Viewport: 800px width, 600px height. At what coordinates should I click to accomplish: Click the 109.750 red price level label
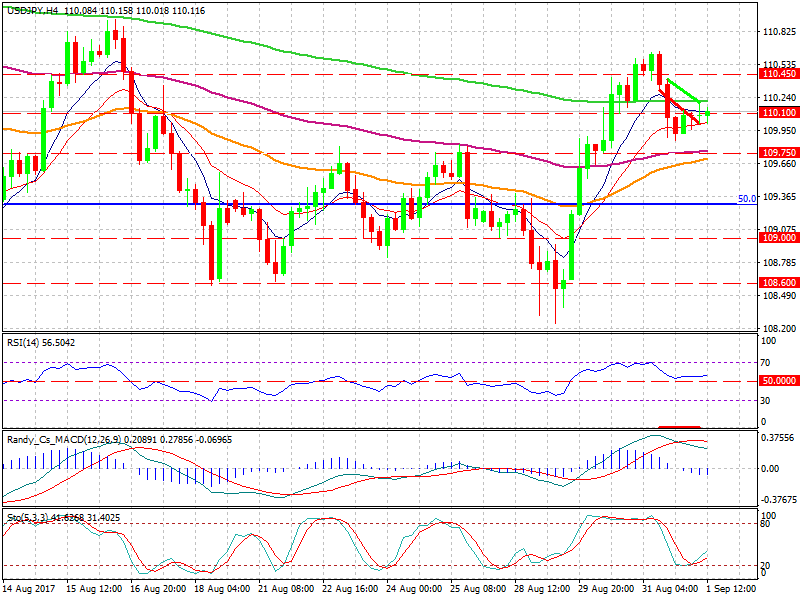(778, 153)
